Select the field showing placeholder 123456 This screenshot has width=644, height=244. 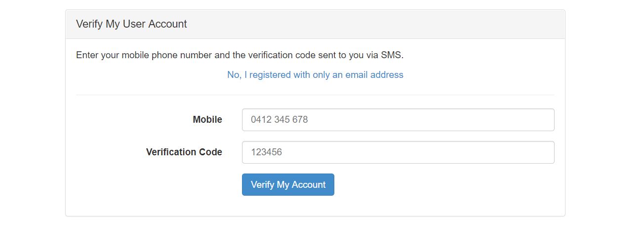coord(398,152)
